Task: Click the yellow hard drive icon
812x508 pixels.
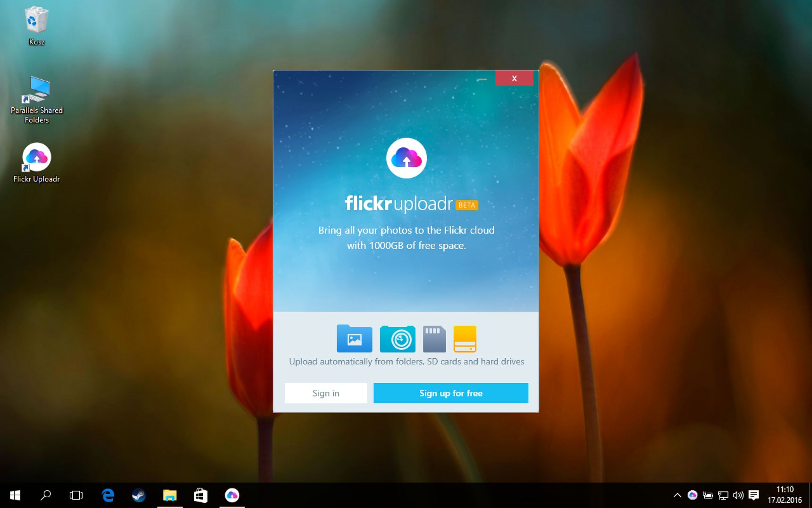Action: click(x=465, y=339)
